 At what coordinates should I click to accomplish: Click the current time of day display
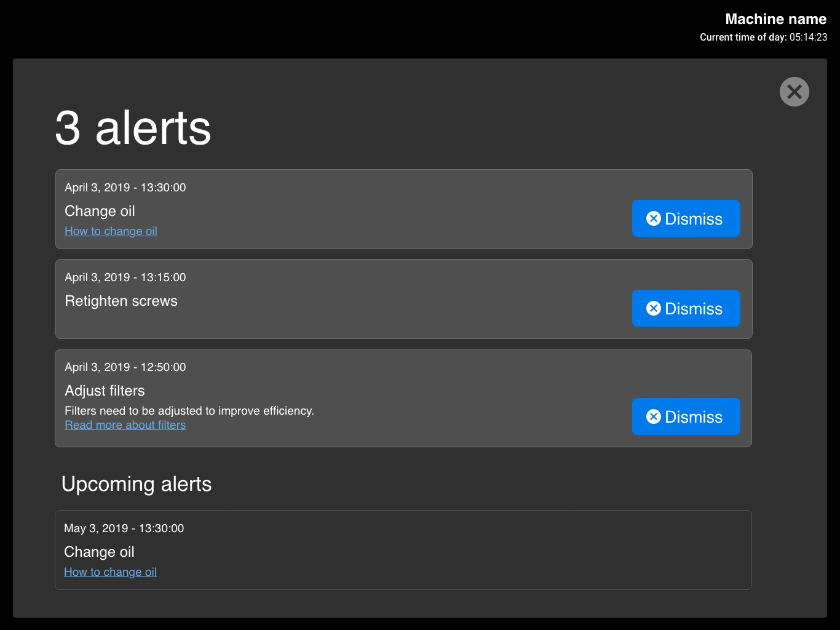coord(763,38)
